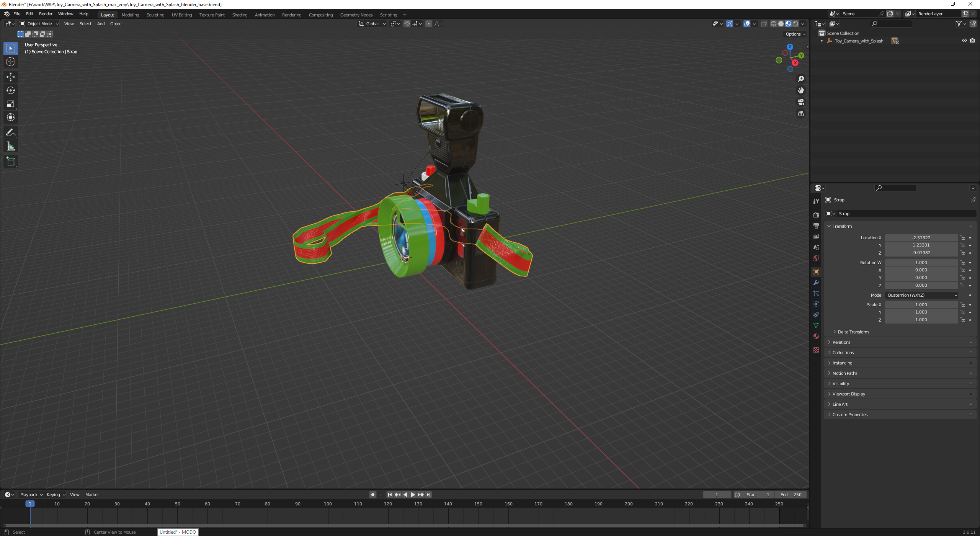Switch to rendered viewport shading

click(x=795, y=24)
